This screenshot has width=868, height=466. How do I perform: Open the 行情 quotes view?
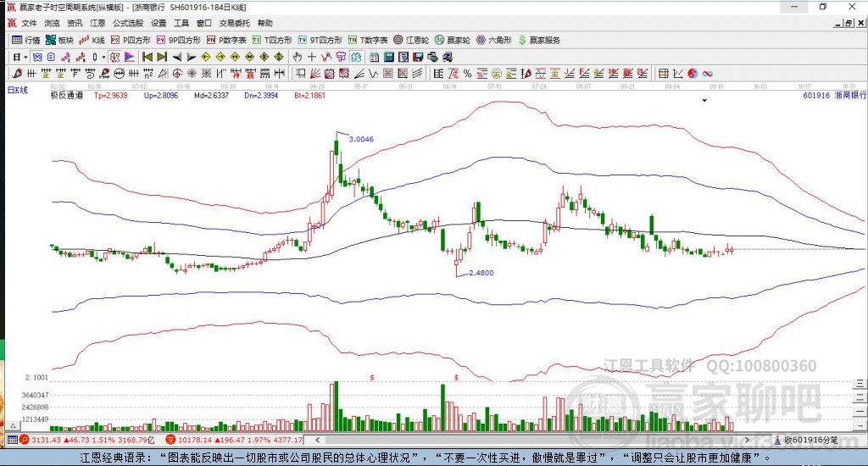click(26, 40)
